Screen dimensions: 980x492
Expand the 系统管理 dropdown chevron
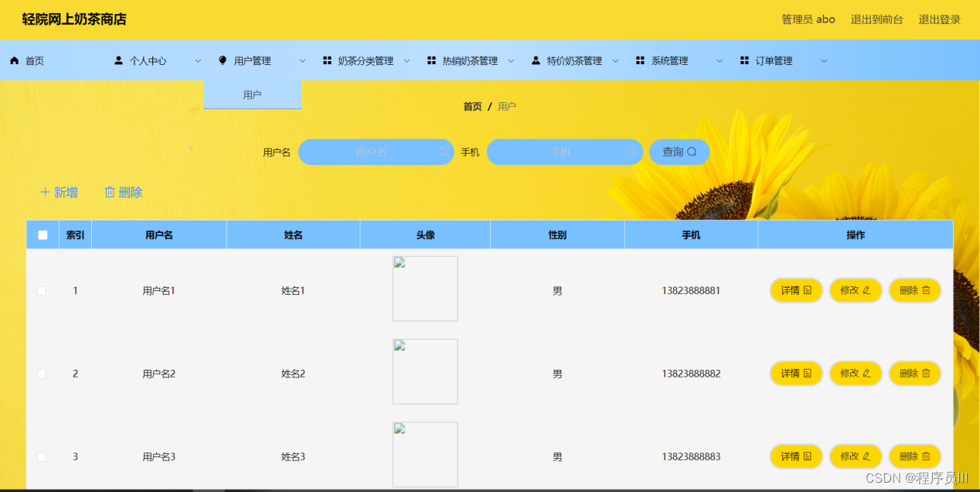coord(720,60)
